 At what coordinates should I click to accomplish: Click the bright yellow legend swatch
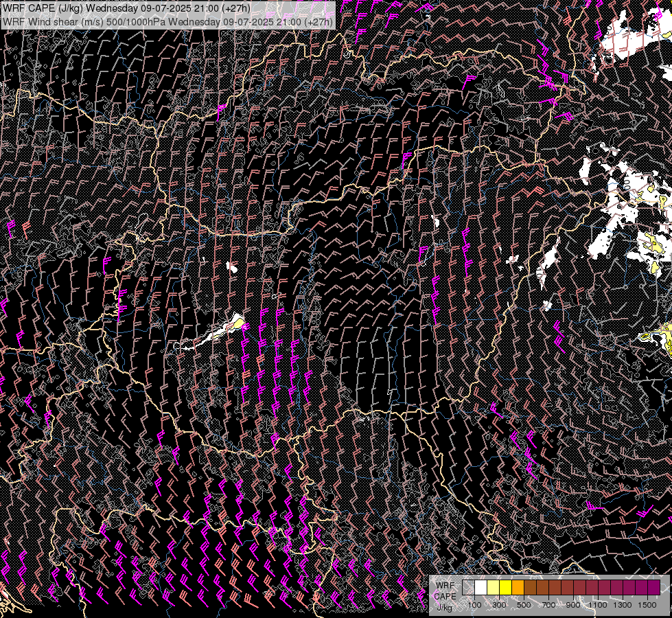506,588
